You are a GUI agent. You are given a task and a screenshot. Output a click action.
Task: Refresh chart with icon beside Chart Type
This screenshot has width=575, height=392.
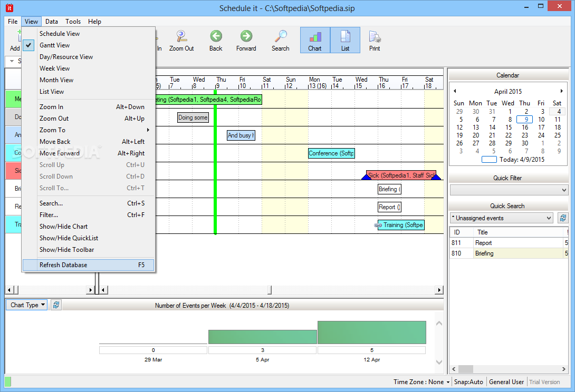click(56, 305)
